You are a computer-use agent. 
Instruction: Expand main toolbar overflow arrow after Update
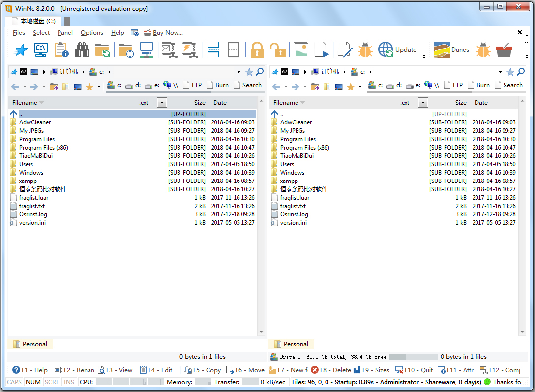(x=424, y=57)
